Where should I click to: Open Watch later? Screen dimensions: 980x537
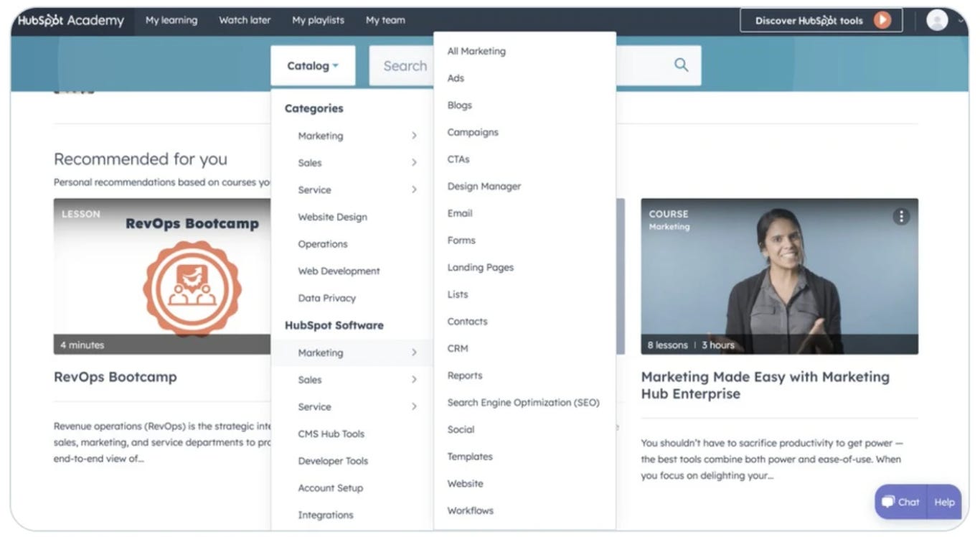pyautogui.click(x=245, y=20)
